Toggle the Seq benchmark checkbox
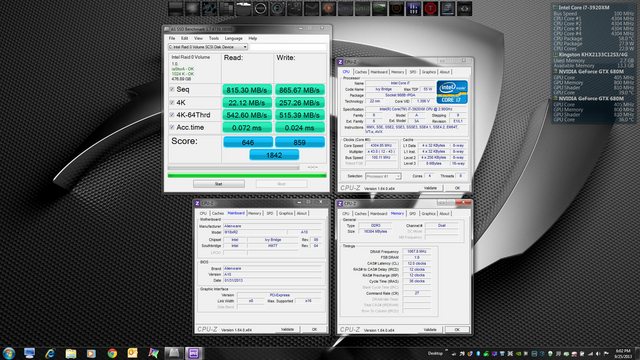The height and width of the screenshot is (360, 640). (x=172, y=89)
